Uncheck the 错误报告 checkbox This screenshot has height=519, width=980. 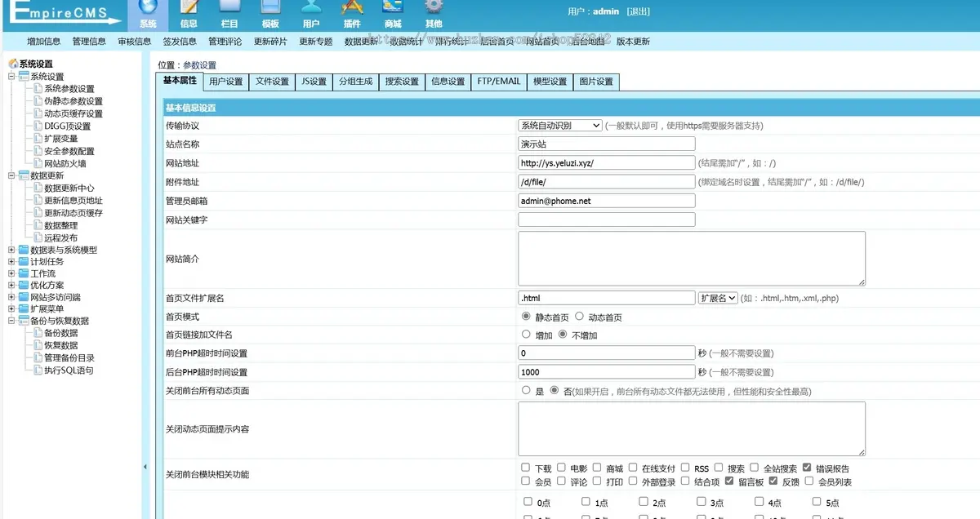point(807,468)
